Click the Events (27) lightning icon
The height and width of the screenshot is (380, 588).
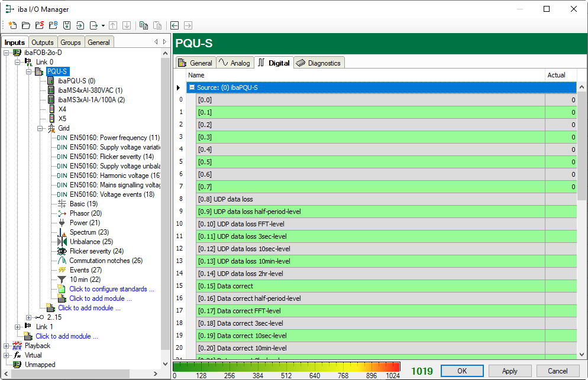(62, 270)
